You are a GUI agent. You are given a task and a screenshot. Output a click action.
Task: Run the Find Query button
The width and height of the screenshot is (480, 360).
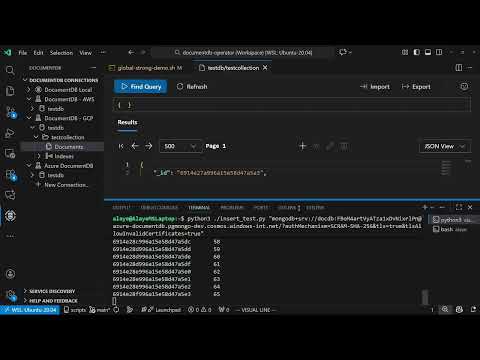coord(141,87)
